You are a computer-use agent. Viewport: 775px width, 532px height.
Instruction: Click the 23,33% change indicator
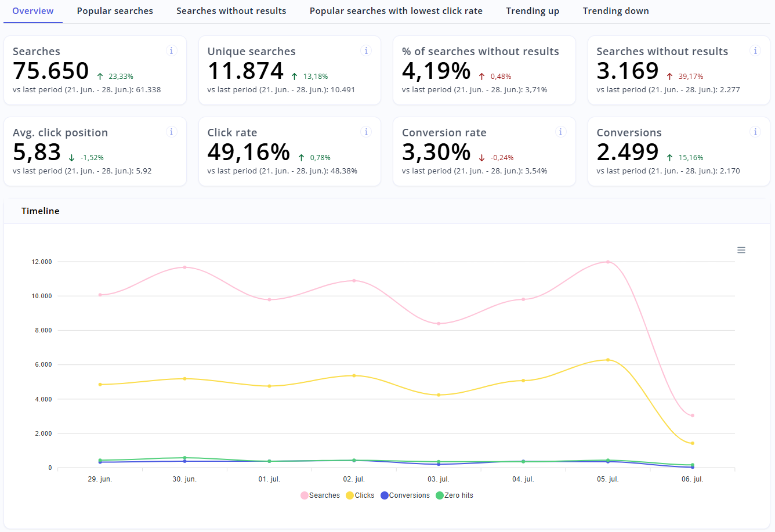click(x=115, y=77)
